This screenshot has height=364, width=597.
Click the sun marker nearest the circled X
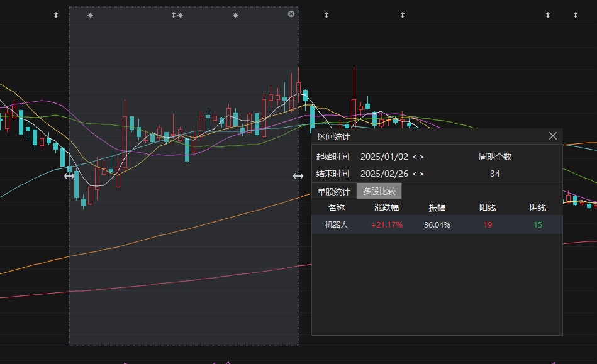click(236, 15)
